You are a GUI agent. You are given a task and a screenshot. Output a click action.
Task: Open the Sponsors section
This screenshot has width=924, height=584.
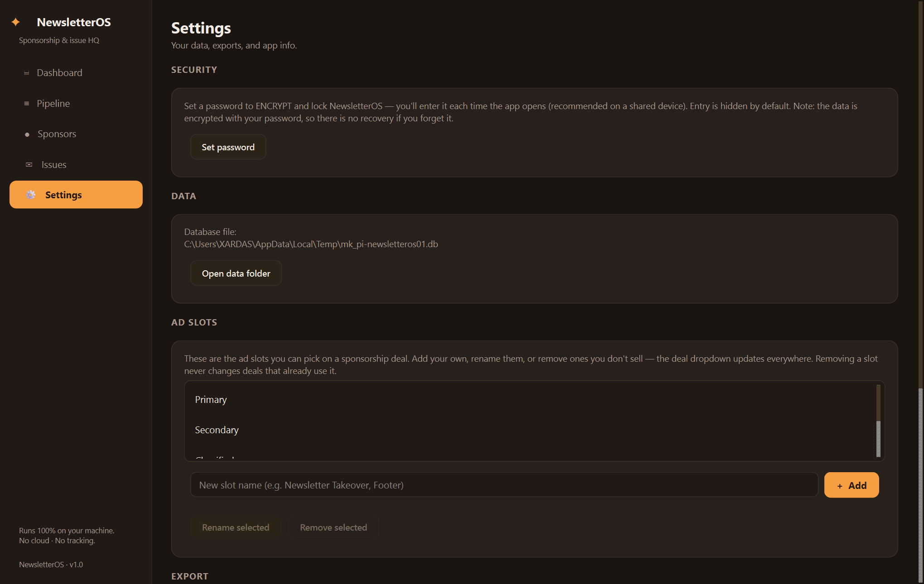(x=76, y=134)
